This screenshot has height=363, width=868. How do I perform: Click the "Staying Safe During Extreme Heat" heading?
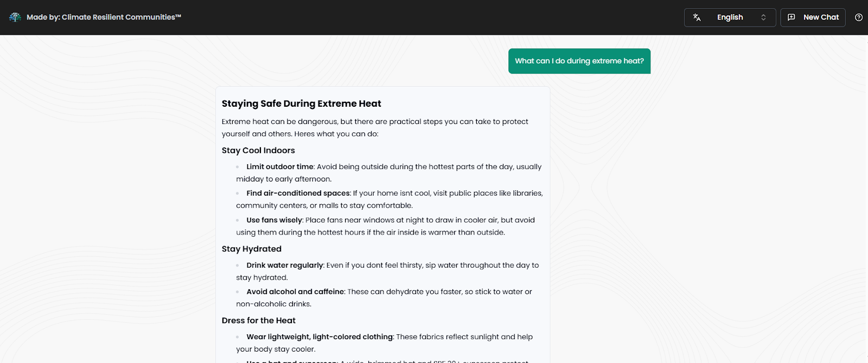click(x=301, y=103)
